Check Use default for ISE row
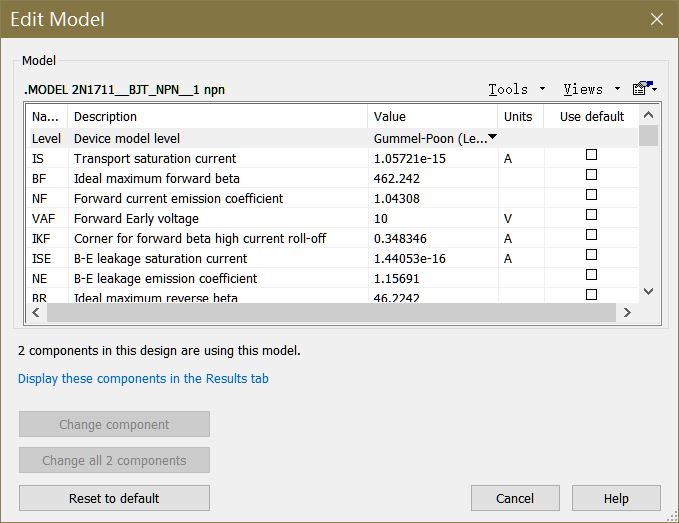 point(591,254)
